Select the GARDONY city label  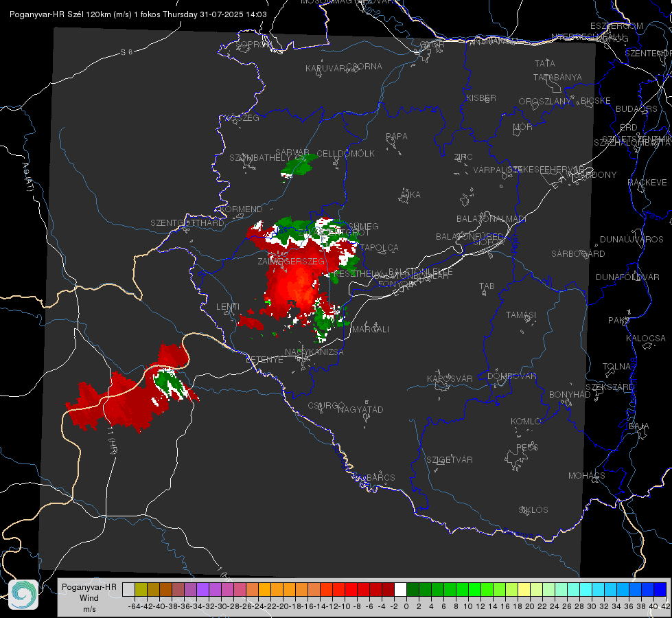(x=595, y=174)
